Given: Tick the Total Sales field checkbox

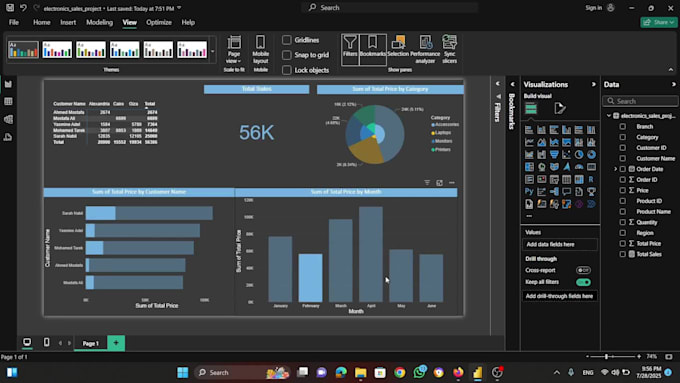Looking at the screenshot, I should click(623, 254).
